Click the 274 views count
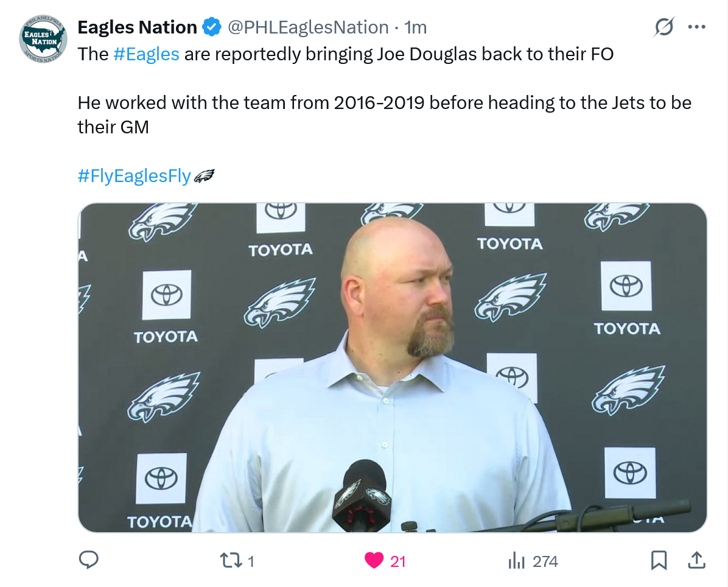The width and height of the screenshot is (728, 587). (x=545, y=561)
